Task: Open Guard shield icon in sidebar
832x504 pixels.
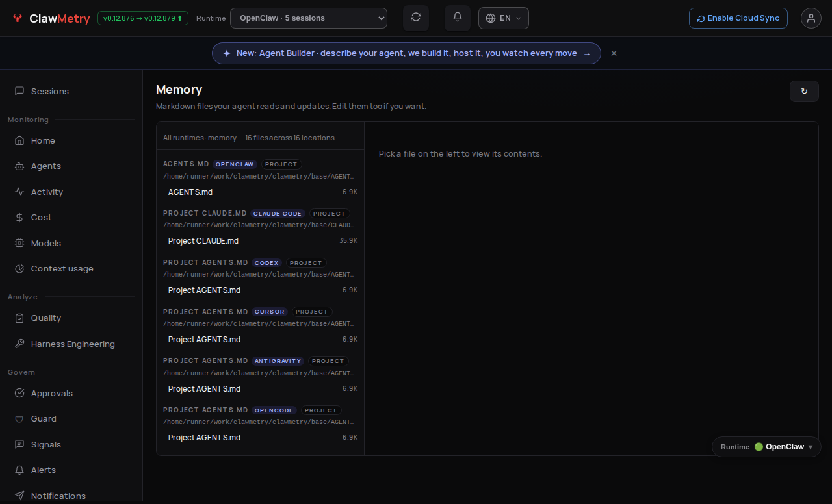Action: (x=19, y=419)
